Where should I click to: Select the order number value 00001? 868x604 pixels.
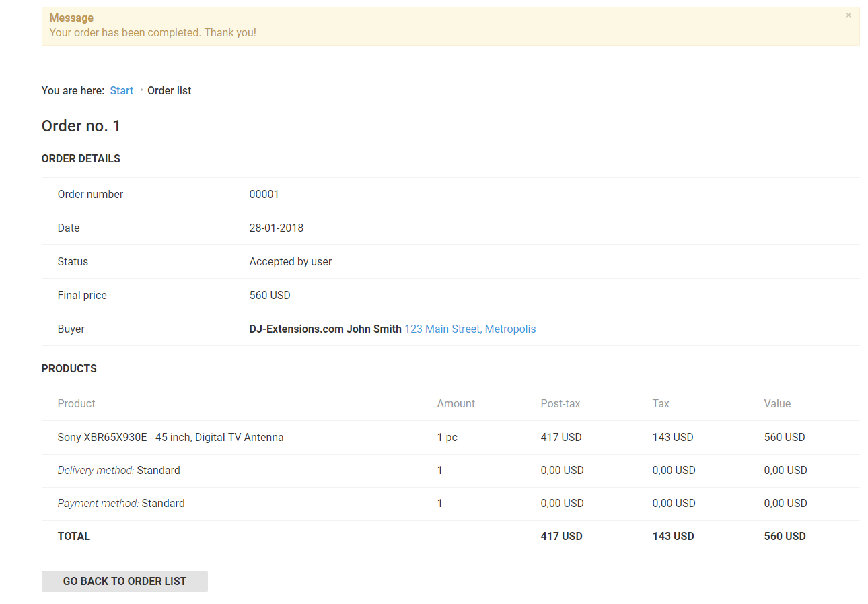pyautogui.click(x=264, y=194)
